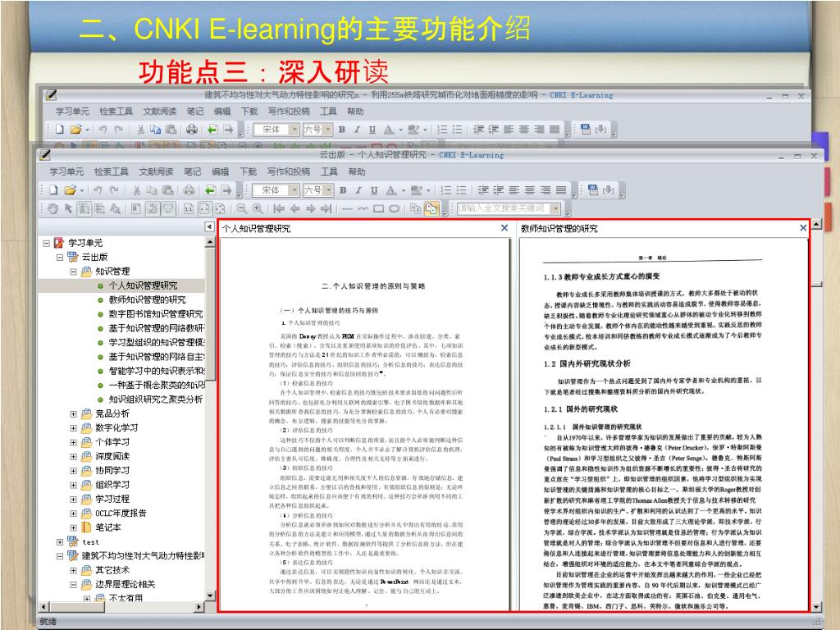
Task: Expand the 竞品分析 folder
Action: tap(73, 414)
